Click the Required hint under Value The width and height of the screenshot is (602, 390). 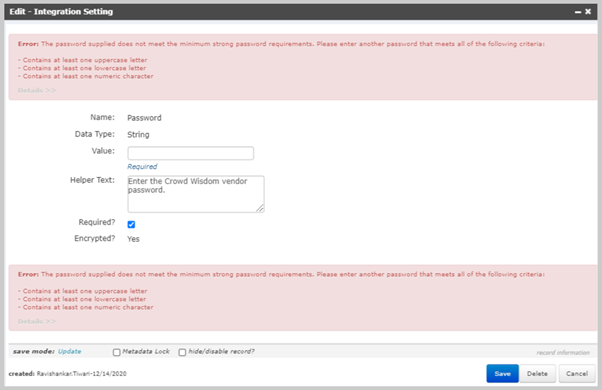click(x=142, y=167)
